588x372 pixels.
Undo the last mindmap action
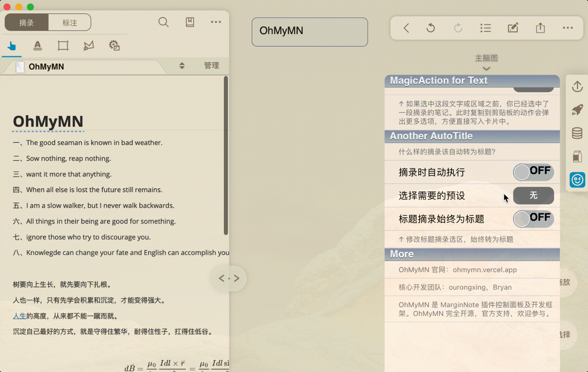coord(431,28)
